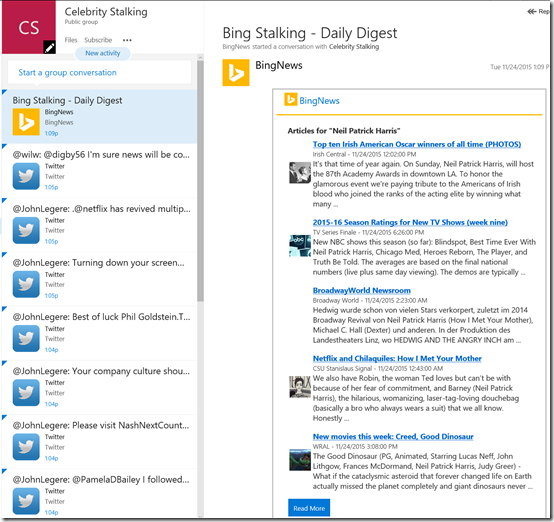Image resolution: width=554 pixels, height=522 pixels.
Task: Click thumbnail for the Netflix and Chilaquiles article
Action: point(300,387)
